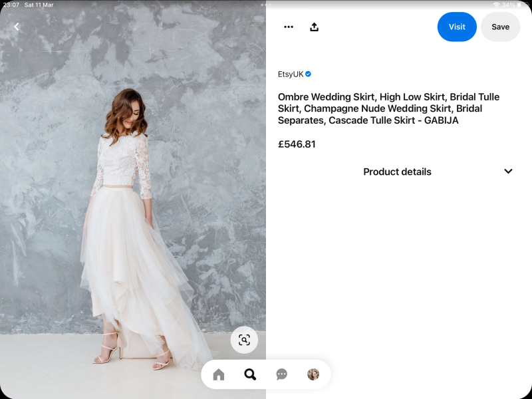Image resolution: width=532 pixels, height=399 pixels.
Task: Tap the Wi-Fi status icon
Action: point(496,5)
